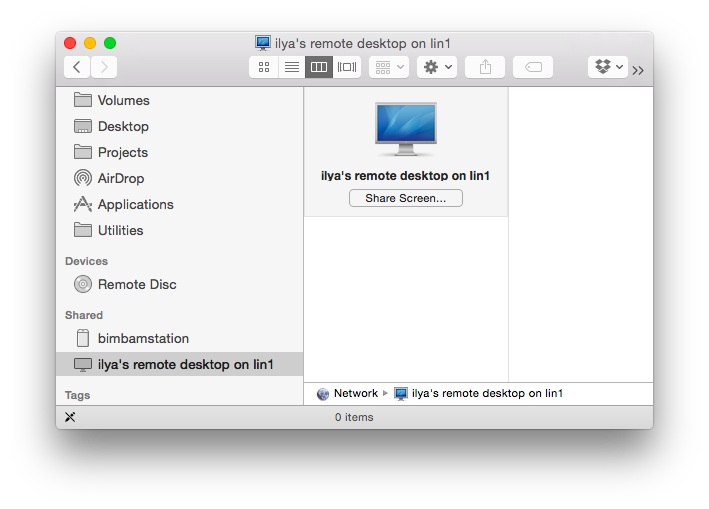Select ilya's remote desktop in the sidebar
The width and height of the screenshot is (709, 509).
click(x=179, y=364)
